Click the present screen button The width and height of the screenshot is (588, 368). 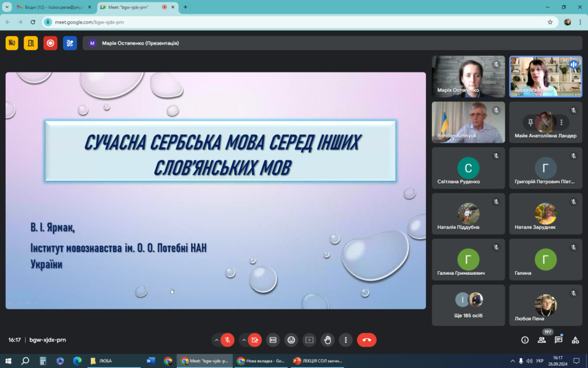click(310, 340)
